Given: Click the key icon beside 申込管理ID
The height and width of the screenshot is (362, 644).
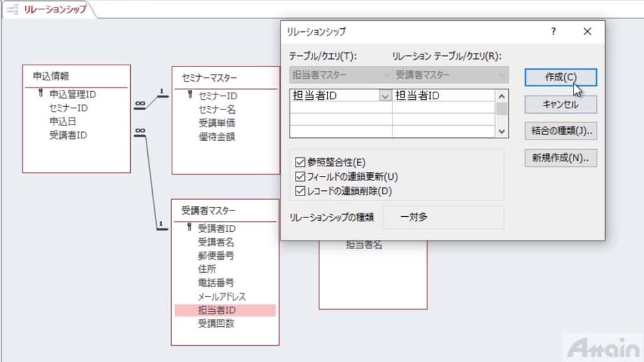Looking at the screenshot, I should click(41, 94).
